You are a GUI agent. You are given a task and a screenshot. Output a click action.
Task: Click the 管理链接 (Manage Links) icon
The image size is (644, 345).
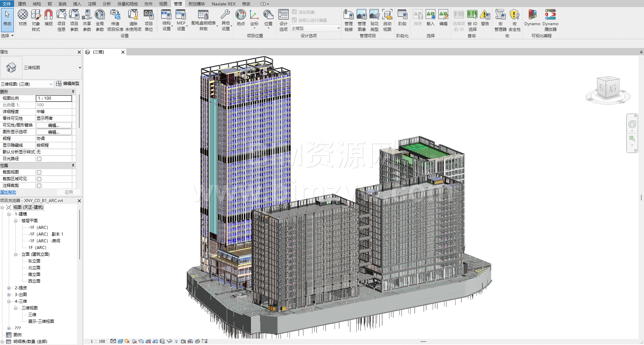coord(348,20)
